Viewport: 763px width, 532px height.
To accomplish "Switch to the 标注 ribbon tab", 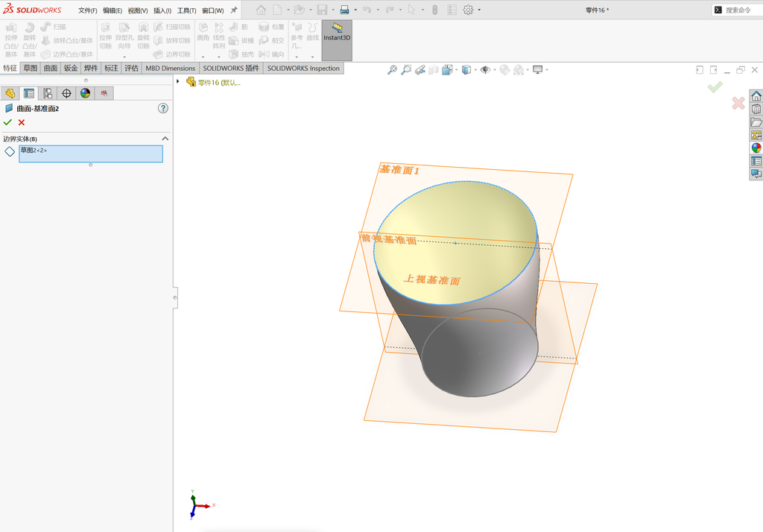I will tap(111, 68).
